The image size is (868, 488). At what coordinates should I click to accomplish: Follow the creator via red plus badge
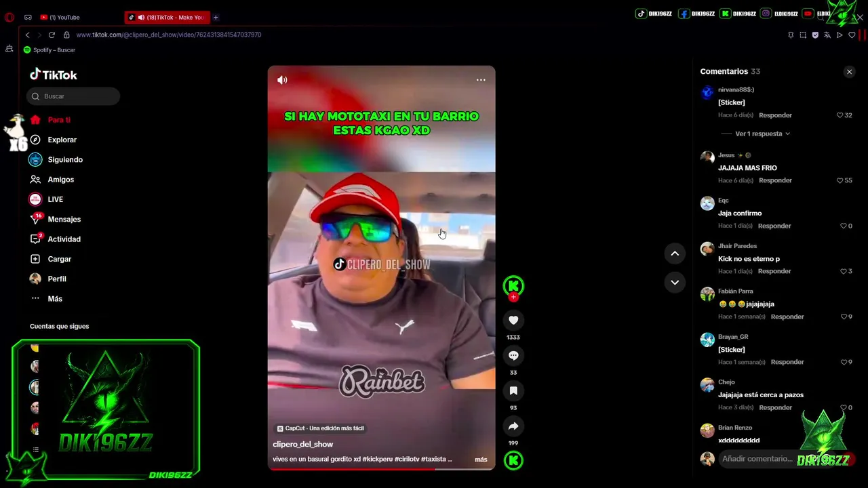(x=513, y=297)
